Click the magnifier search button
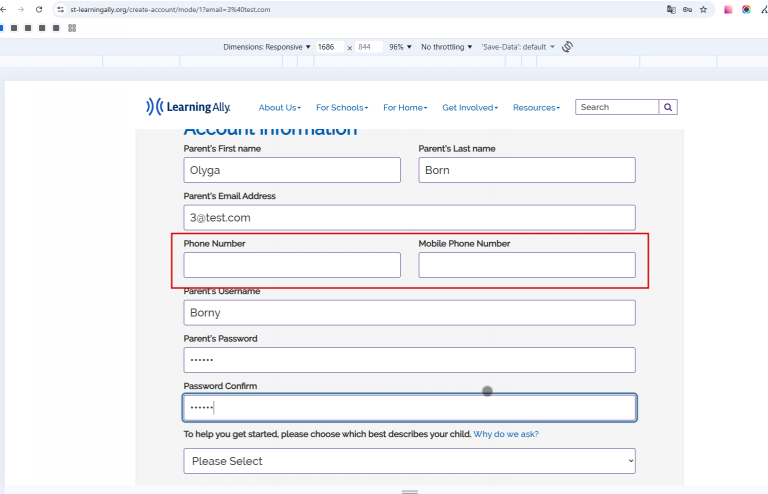The image size is (768, 494). coord(668,107)
